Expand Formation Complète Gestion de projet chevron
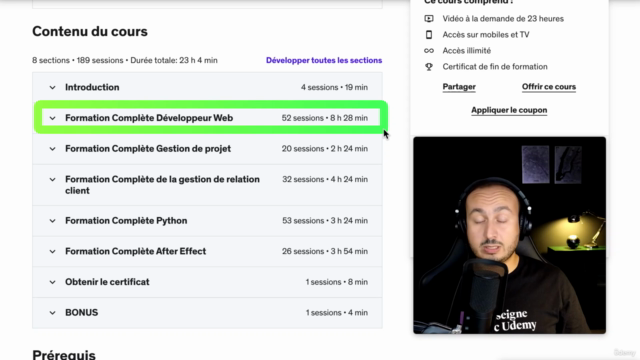 pyautogui.click(x=52, y=149)
